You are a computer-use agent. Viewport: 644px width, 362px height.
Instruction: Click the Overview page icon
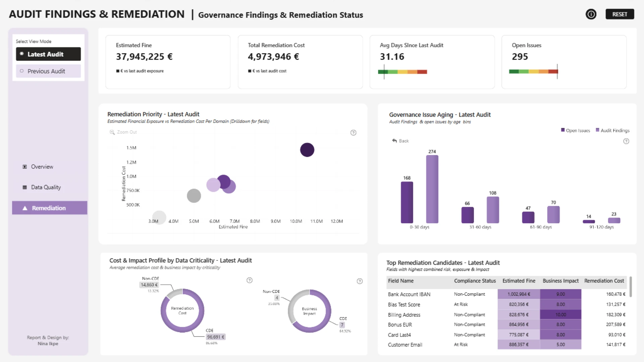pyautogui.click(x=24, y=167)
